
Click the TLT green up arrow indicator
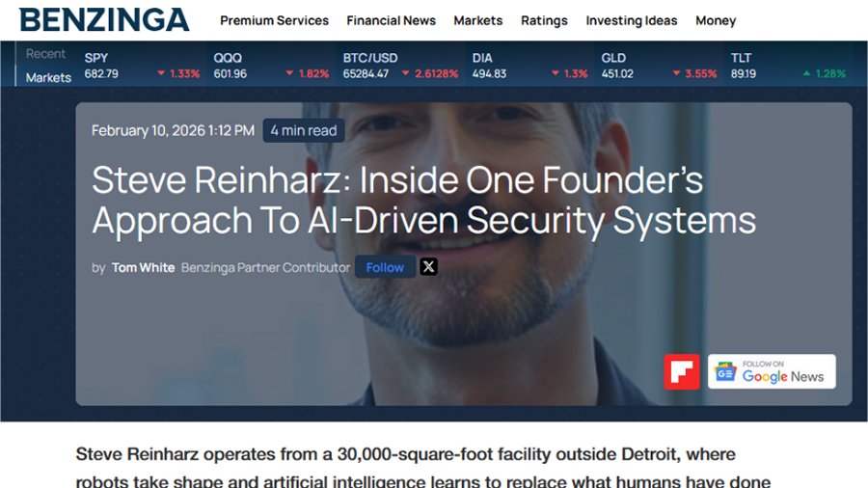806,73
